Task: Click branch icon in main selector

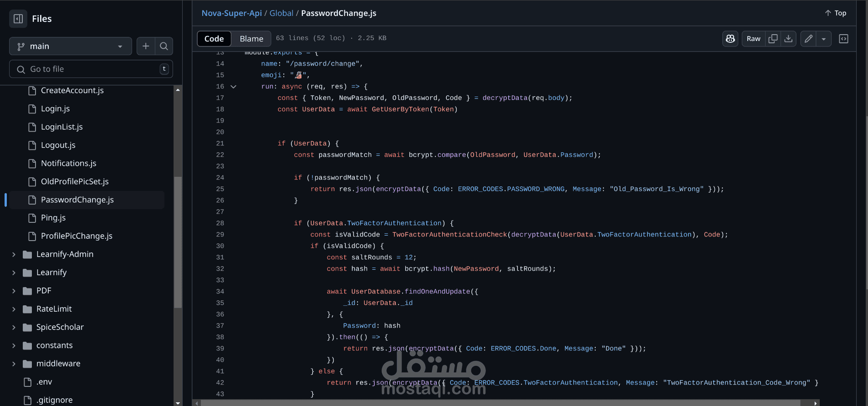Action: [x=20, y=46]
